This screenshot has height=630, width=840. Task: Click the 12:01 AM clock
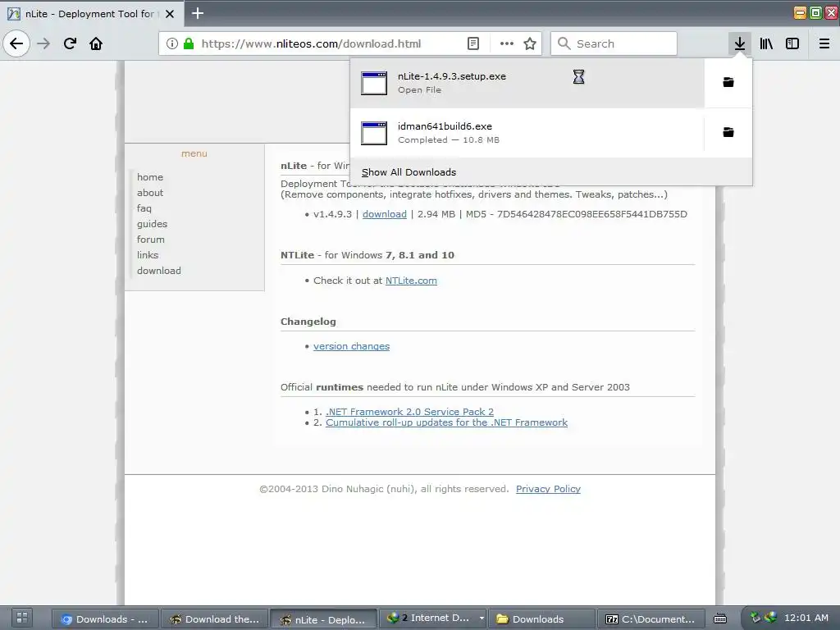(x=806, y=618)
